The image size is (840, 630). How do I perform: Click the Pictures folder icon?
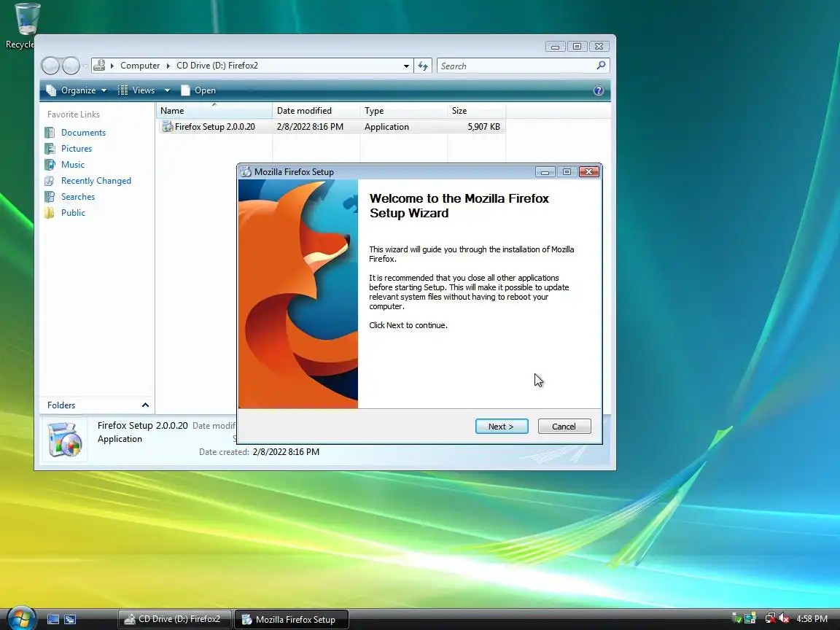(x=50, y=149)
